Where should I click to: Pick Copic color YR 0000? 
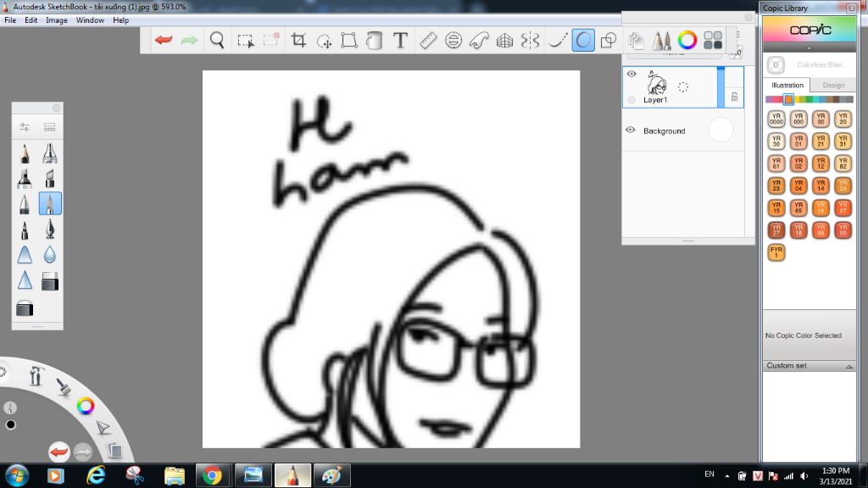776,119
